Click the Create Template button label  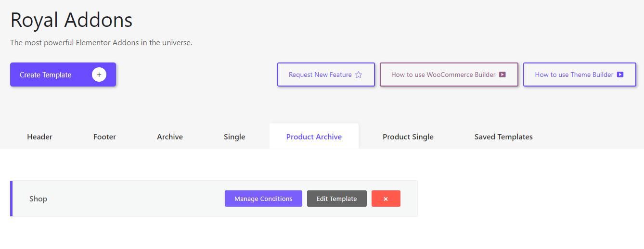[x=45, y=75]
